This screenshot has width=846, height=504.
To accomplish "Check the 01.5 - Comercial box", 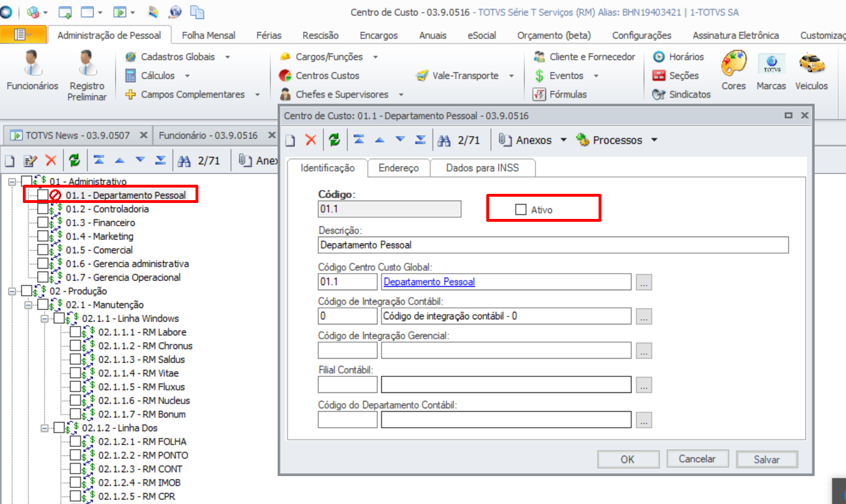I will point(43,250).
